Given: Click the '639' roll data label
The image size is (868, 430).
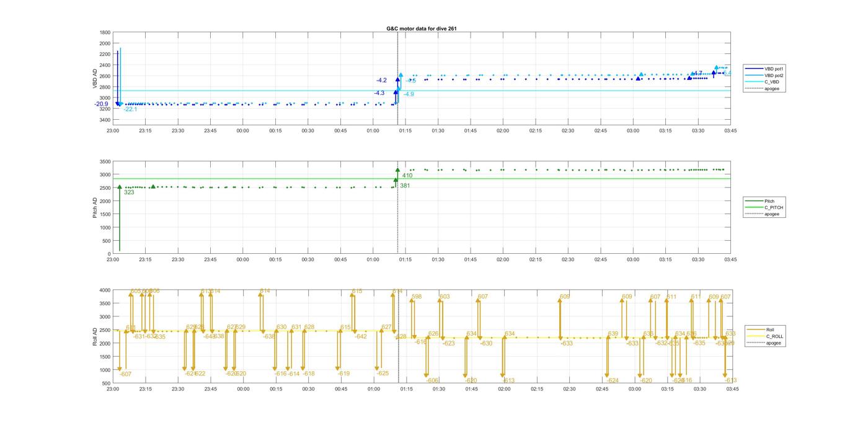Looking at the screenshot, I should (613, 334).
